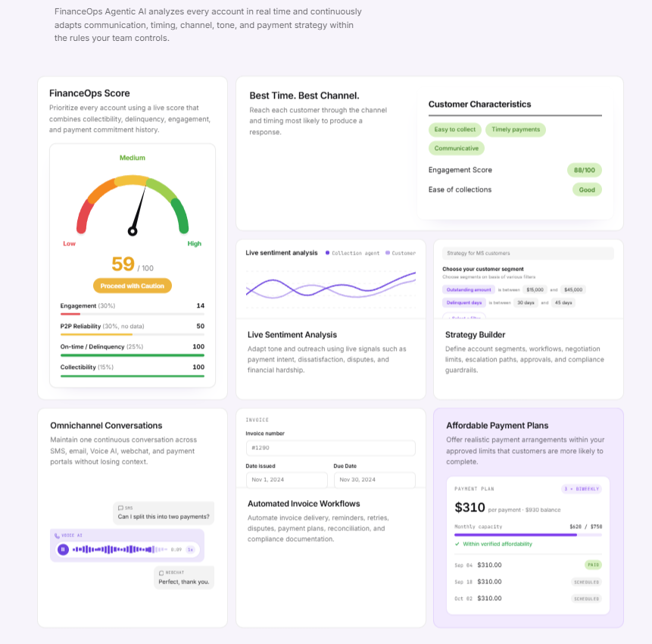Change the 30 days lower bound

[526, 302]
